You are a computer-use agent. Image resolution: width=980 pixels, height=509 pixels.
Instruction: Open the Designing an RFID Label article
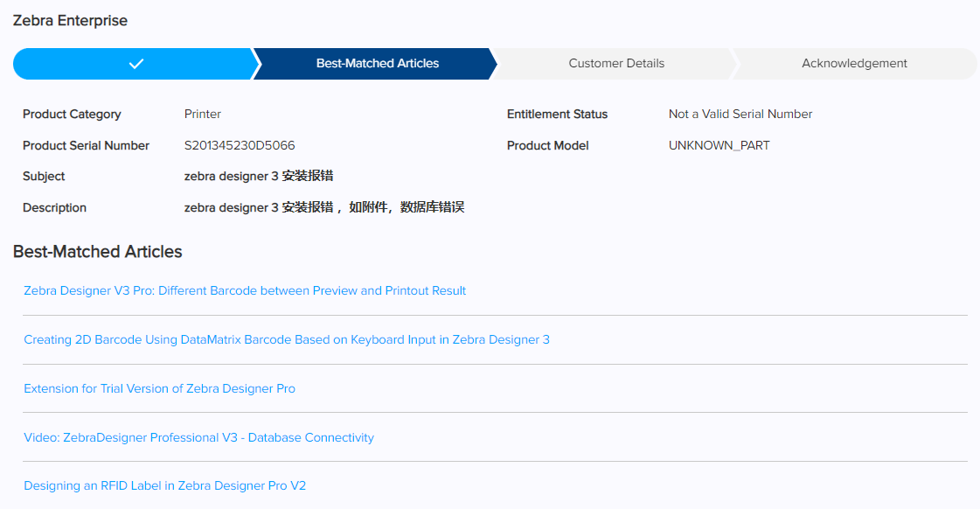(x=164, y=486)
